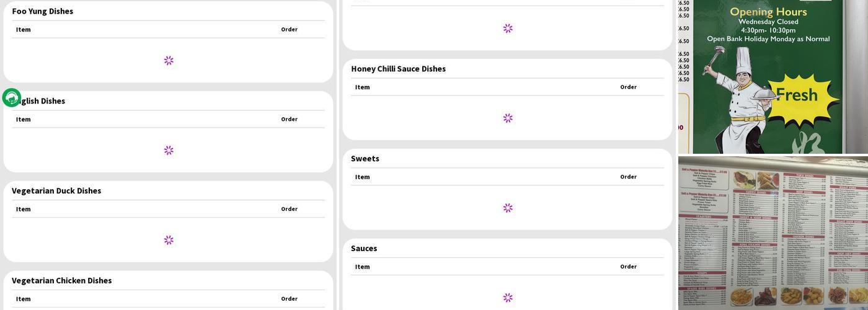Image resolution: width=868 pixels, height=310 pixels.
Task: Open the green chat support icon
Action: (11, 97)
